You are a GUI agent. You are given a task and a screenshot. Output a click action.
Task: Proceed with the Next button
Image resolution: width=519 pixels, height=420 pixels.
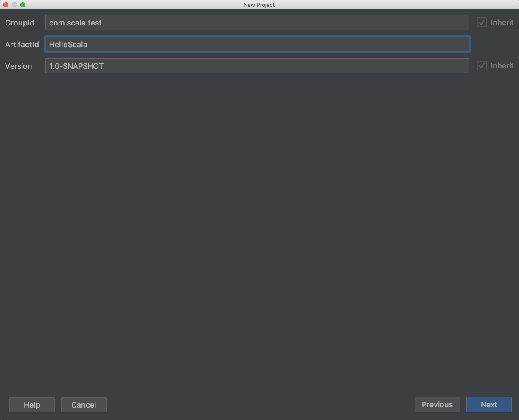click(x=489, y=405)
